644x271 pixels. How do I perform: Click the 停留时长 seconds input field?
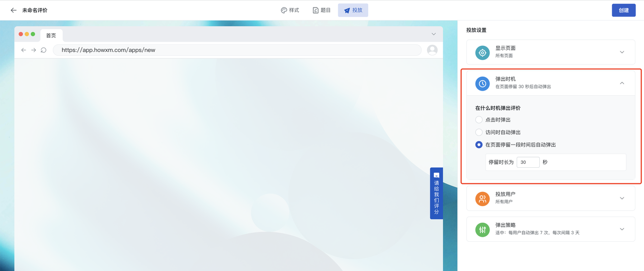[x=528, y=162]
